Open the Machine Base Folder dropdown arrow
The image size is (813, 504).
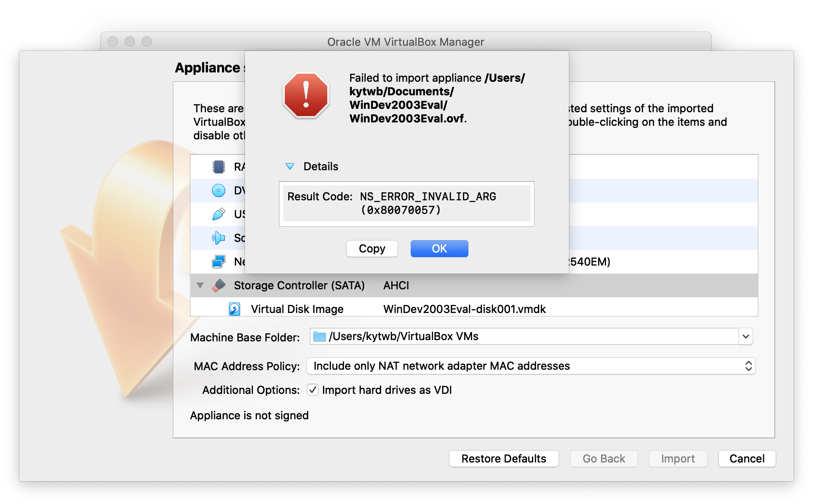point(746,337)
